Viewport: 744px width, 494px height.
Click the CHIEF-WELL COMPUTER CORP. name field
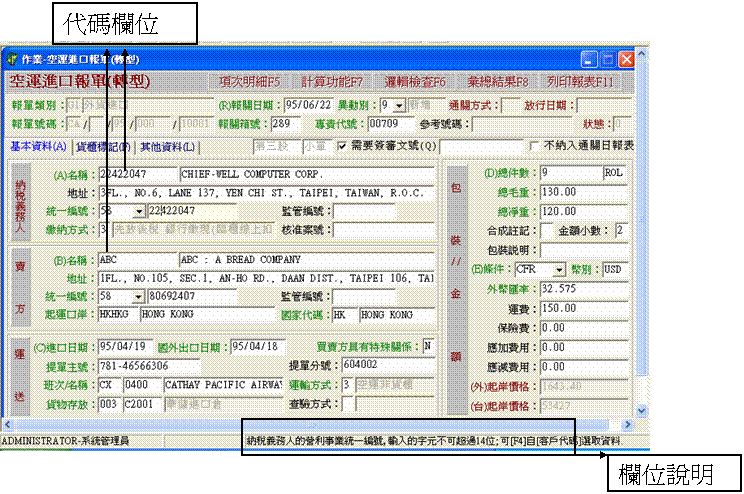(x=307, y=174)
